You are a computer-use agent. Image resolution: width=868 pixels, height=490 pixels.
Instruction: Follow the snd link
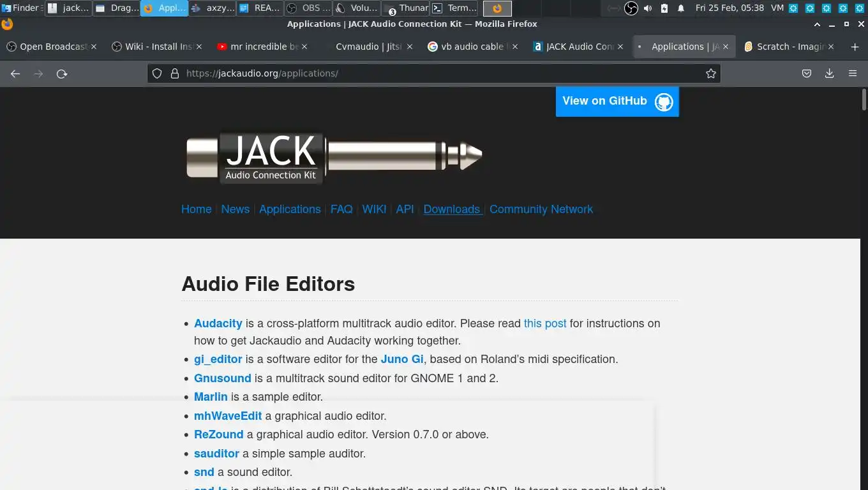pos(204,472)
